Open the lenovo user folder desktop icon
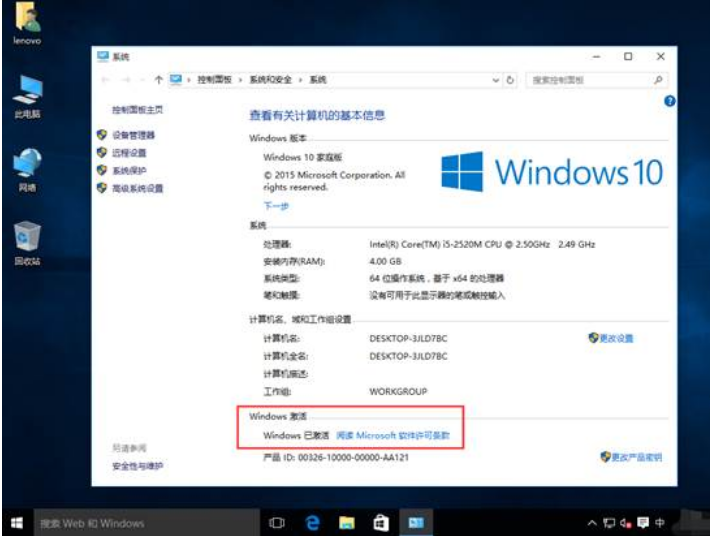Screen dimensions: 710x536 [26, 20]
